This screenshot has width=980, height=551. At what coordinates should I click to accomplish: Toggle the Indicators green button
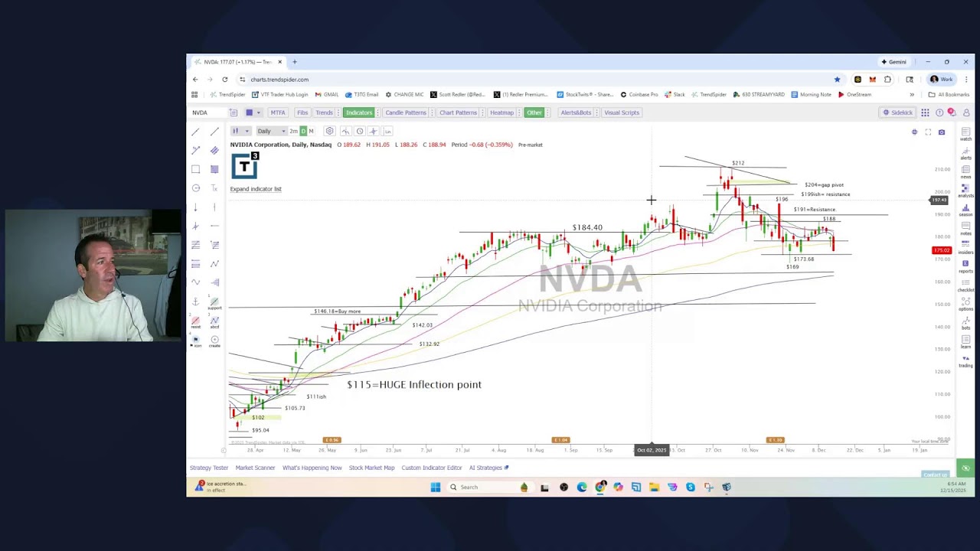(358, 112)
